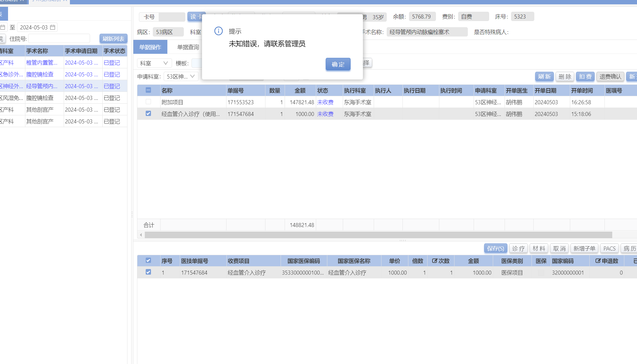Switch to the 单据查询 tab

click(188, 47)
